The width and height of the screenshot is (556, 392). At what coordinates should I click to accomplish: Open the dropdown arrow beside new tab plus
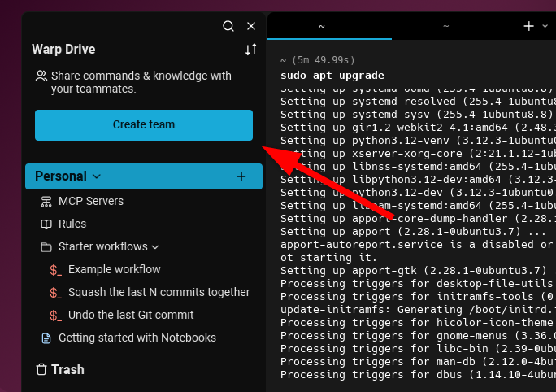545,26
